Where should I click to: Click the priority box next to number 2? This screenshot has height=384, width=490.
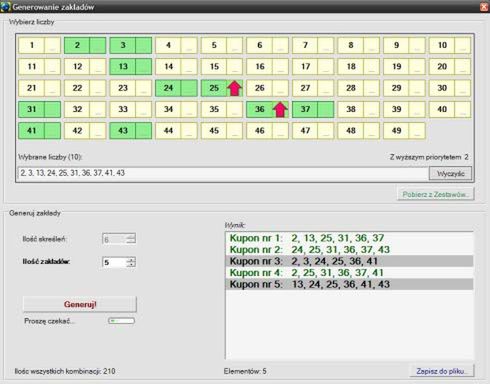tap(98, 45)
